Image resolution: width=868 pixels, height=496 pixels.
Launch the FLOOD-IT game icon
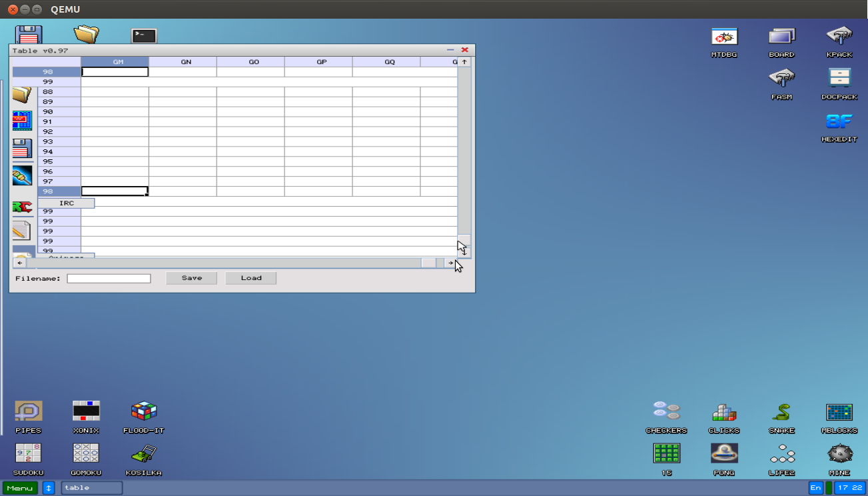click(143, 412)
